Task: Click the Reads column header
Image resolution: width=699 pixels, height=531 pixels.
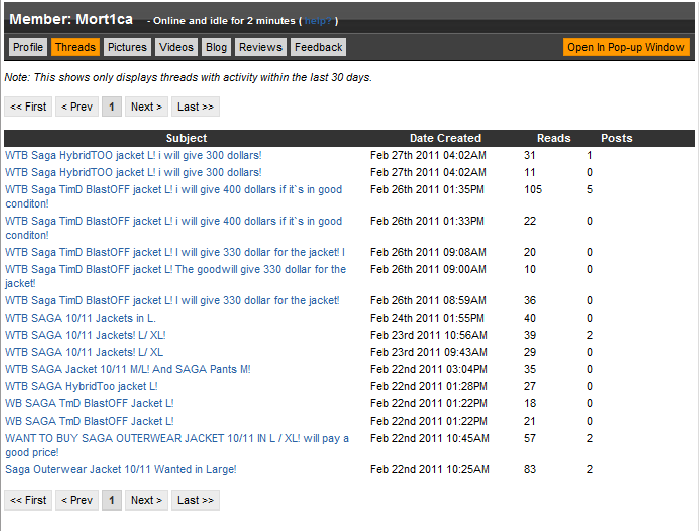Action: click(x=553, y=138)
